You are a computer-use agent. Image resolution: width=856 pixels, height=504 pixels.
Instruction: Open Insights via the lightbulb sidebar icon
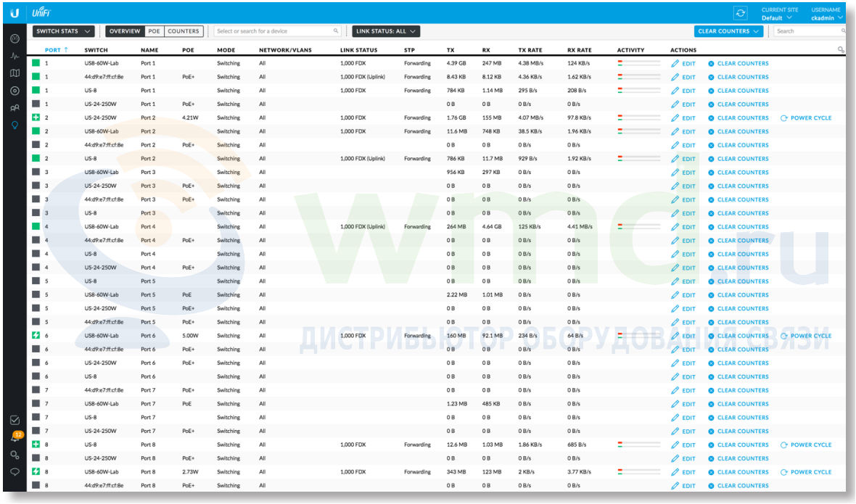pos(15,125)
